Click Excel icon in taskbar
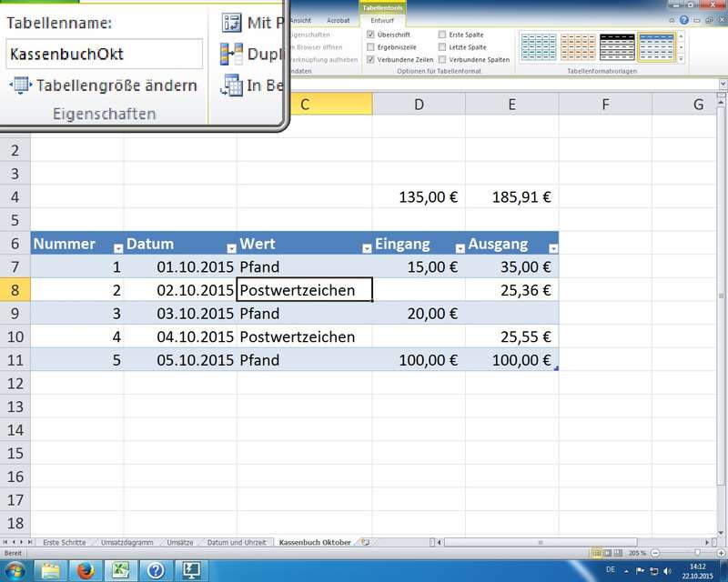Image resolution: width=728 pixels, height=582 pixels. pos(120,570)
